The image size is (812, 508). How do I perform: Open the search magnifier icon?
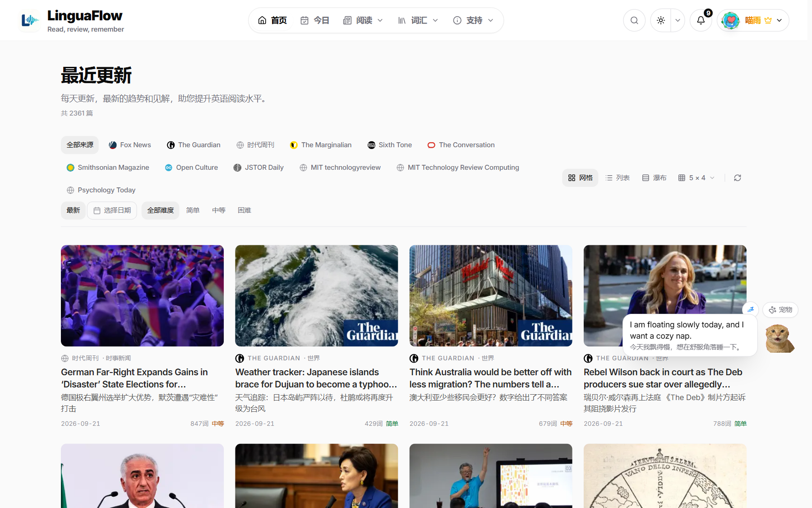(634, 20)
